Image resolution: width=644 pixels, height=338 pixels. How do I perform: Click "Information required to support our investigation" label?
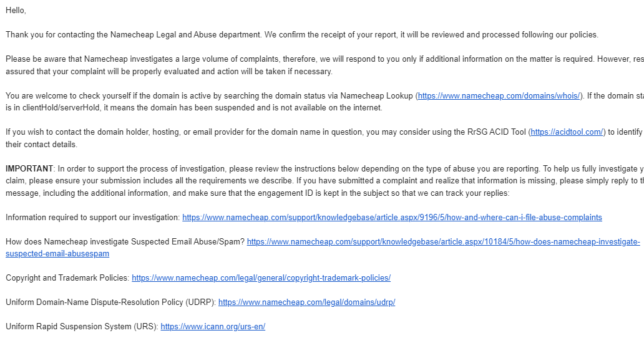(x=92, y=217)
